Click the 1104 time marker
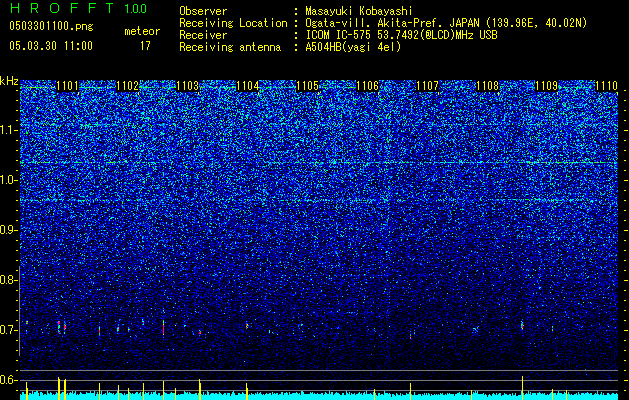629x400 pixels. tap(248, 86)
